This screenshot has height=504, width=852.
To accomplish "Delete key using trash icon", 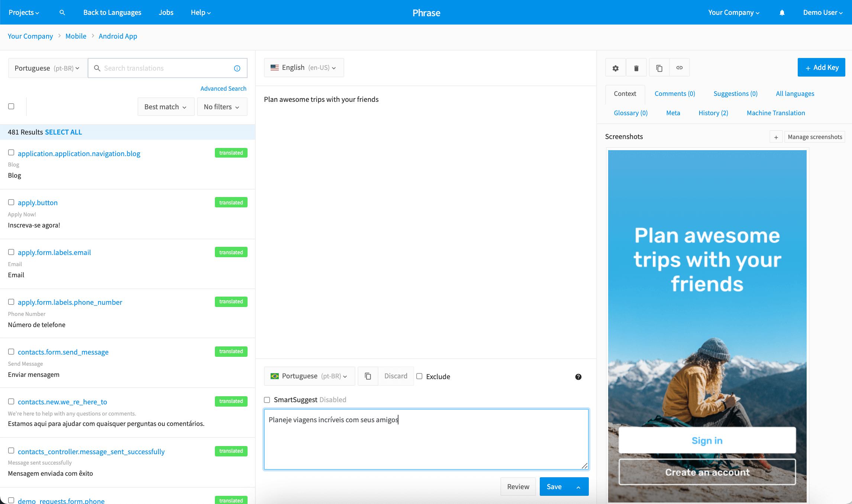I will [x=636, y=68].
